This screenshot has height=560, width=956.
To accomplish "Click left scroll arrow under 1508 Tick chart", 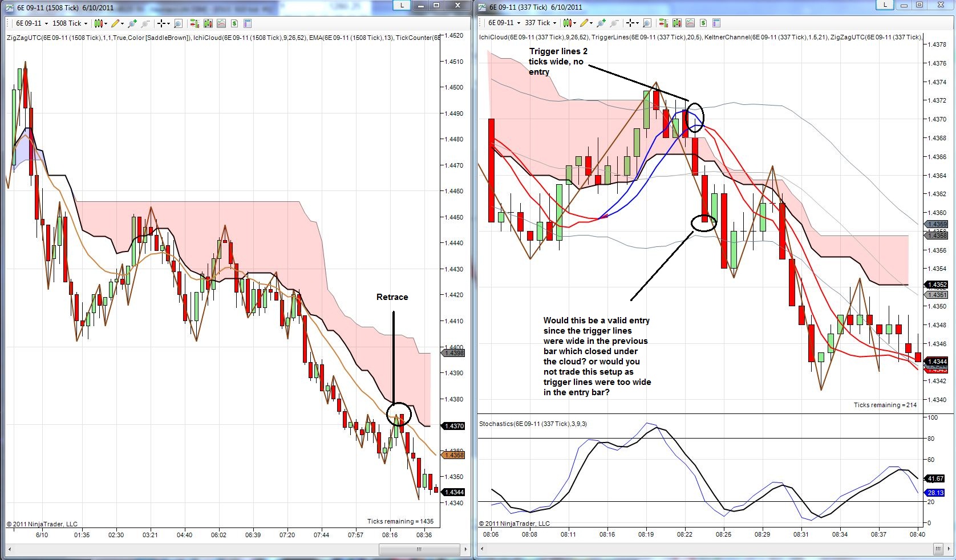I will click(x=9, y=550).
